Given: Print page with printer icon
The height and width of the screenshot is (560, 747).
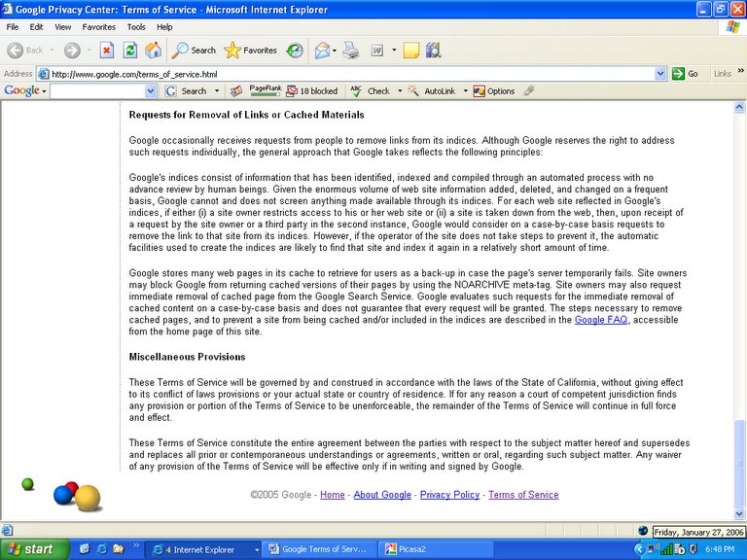Looking at the screenshot, I should tap(350, 50).
